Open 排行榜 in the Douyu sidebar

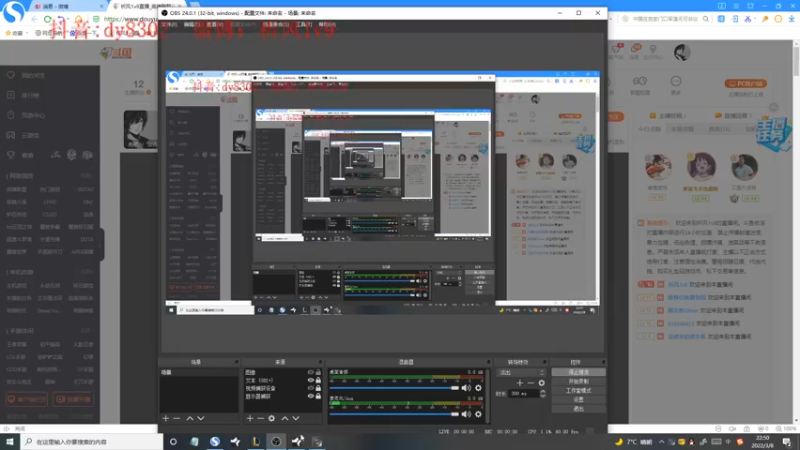coord(31,95)
